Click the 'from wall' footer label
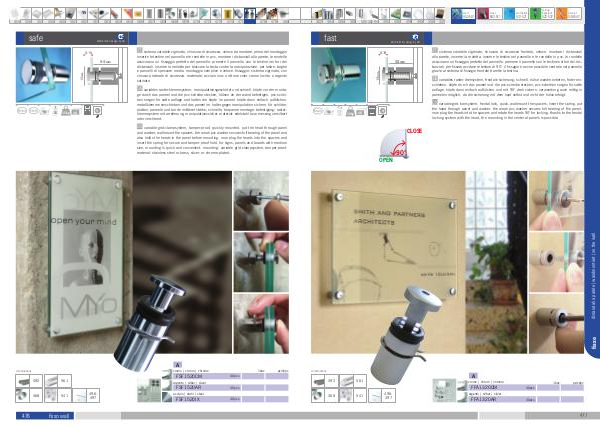 pyautogui.click(x=59, y=416)
